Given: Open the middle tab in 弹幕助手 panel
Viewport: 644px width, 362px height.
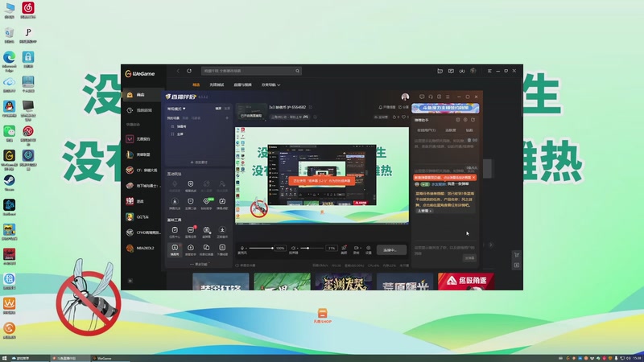Looking at the screenshot, I should (x=451, y=130).
